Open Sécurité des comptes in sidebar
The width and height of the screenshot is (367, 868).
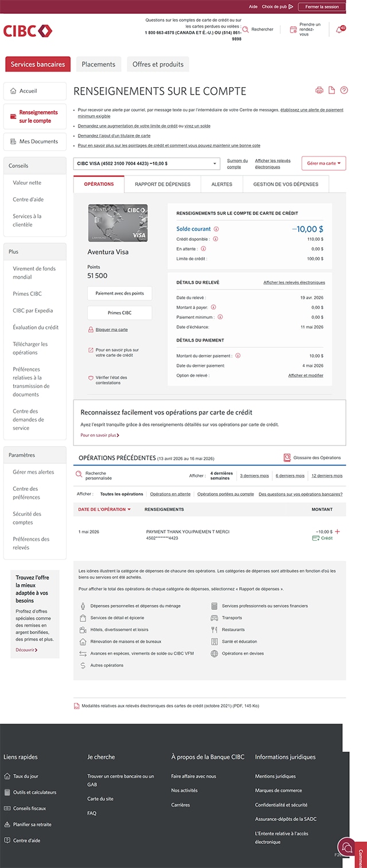pos(27,518)
